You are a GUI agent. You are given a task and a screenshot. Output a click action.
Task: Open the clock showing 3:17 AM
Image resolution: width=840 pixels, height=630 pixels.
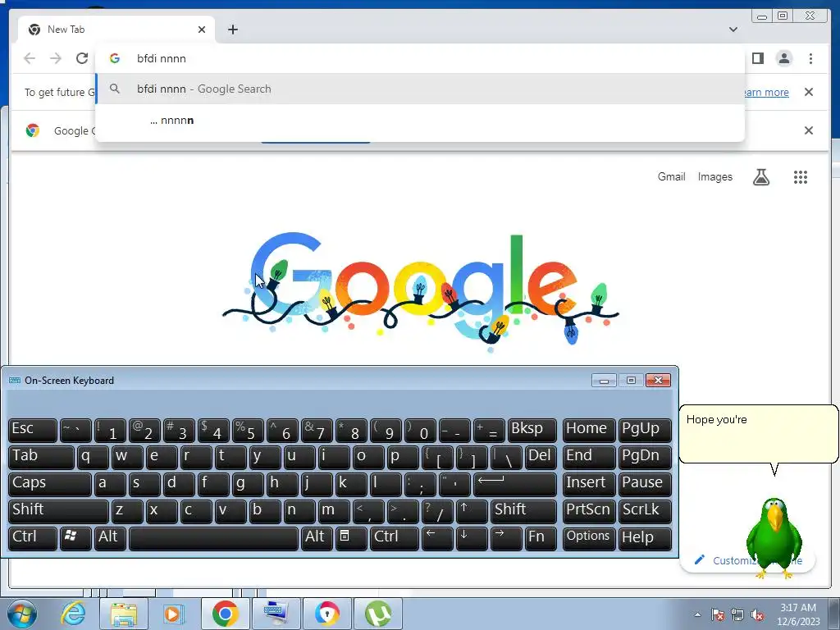[798, 614]
